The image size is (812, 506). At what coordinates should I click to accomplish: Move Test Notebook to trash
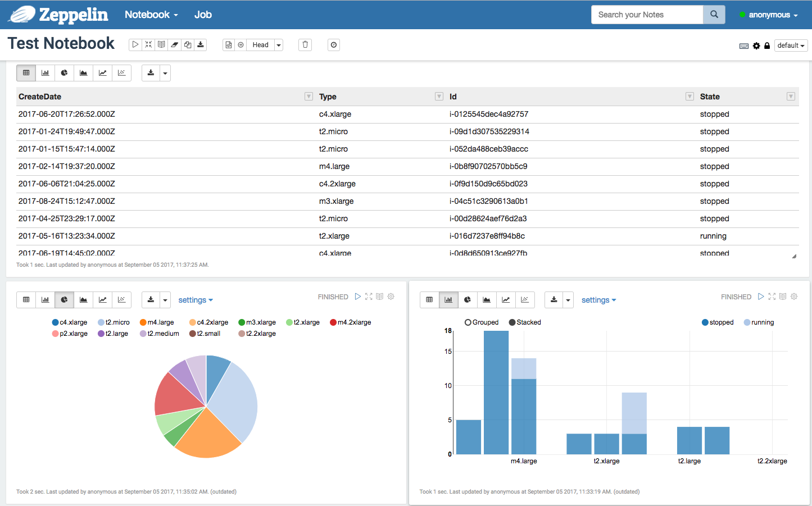[305, 45]
